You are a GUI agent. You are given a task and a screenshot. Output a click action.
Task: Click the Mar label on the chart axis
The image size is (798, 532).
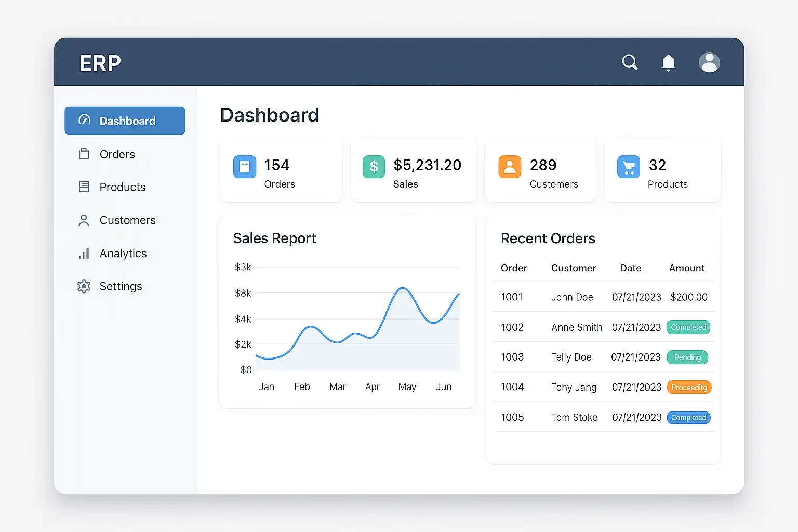point(338,387)
